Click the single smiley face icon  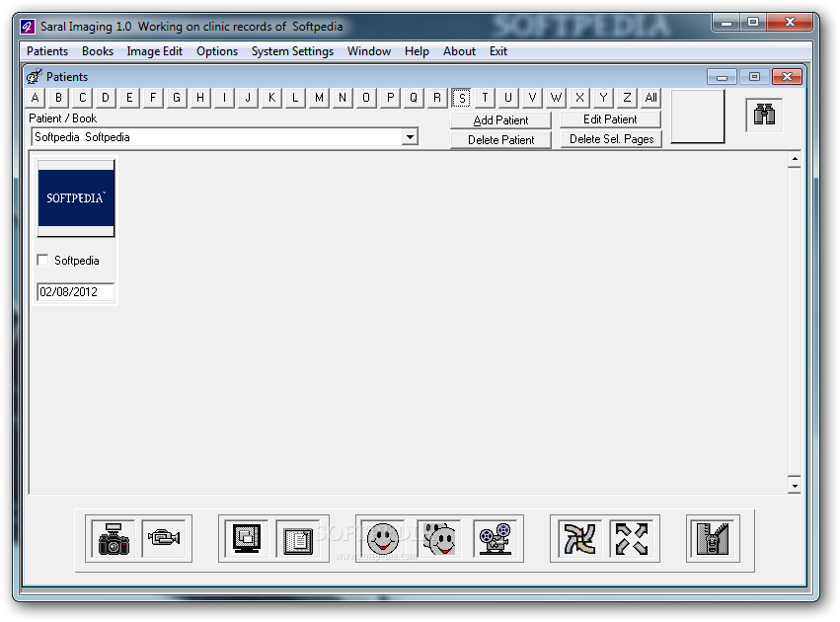point(383,538)
